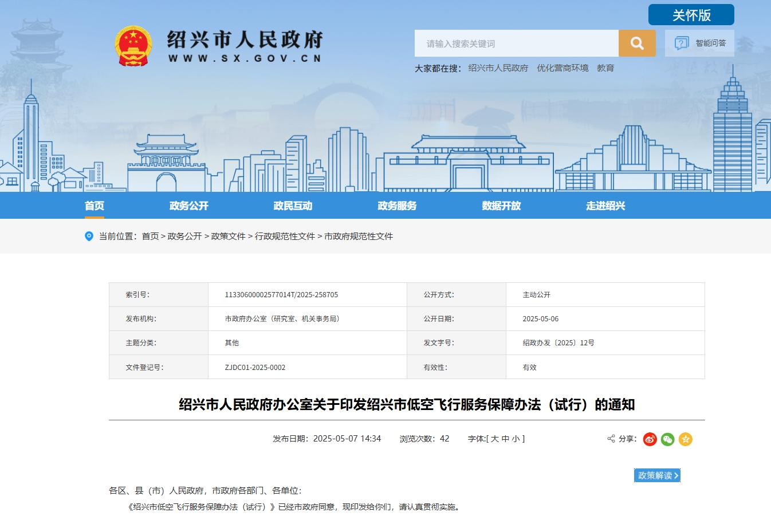Navigate to 行政规范性文件 breadcrumb
The width and height of the screenshot is (771, 532).
pyautogui.click(x=285, y=237)
